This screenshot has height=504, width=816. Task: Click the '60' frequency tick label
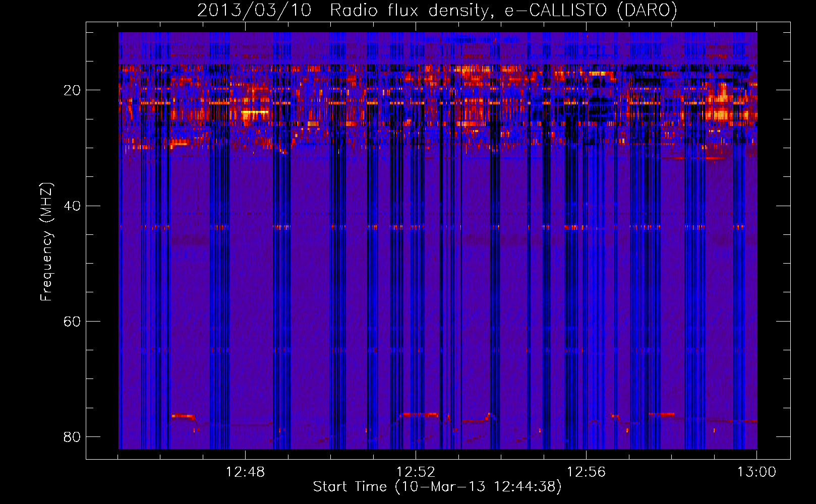(72, 321)
